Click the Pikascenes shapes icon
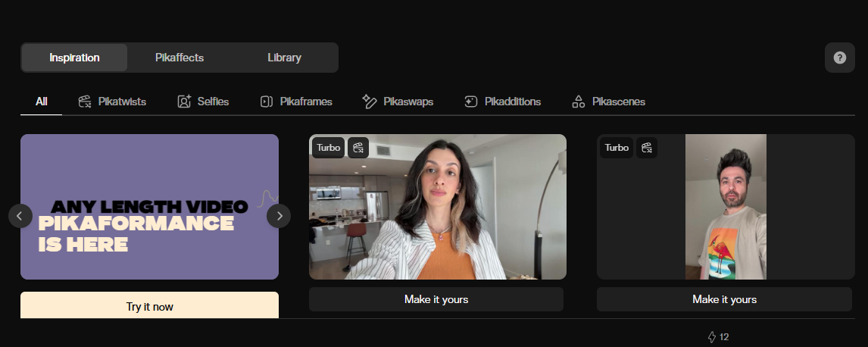868x347 pixels. pyautogui.click(x=579, y=102)
